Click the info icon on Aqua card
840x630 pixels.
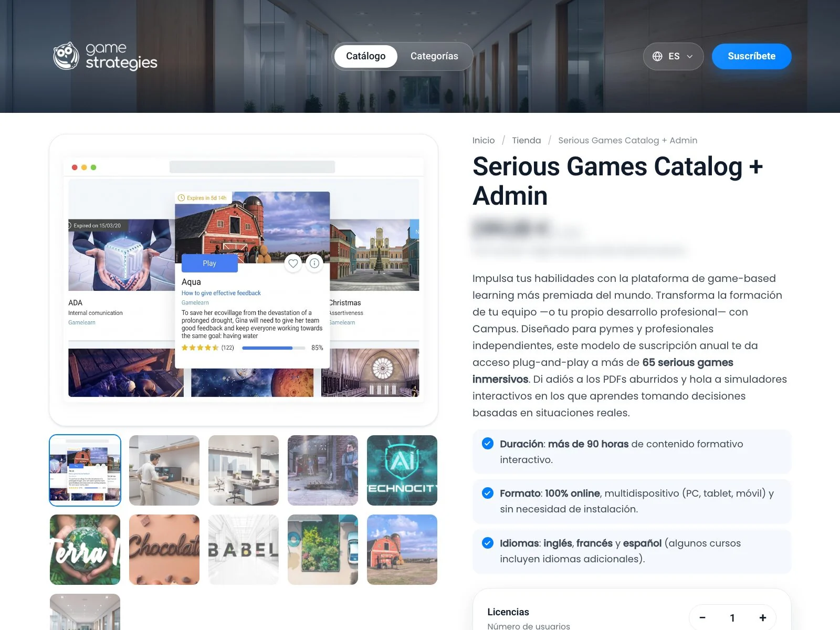click(314, 263)
